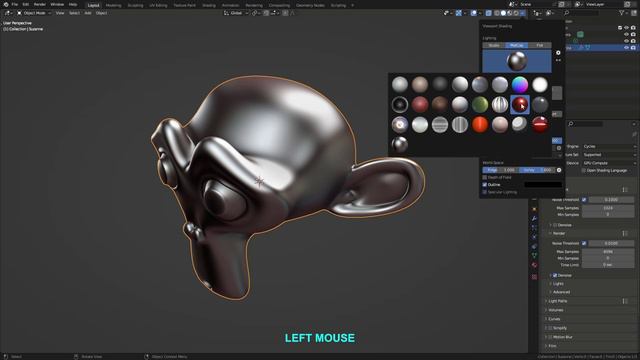Open the Render menu

[x=40, y=4]
